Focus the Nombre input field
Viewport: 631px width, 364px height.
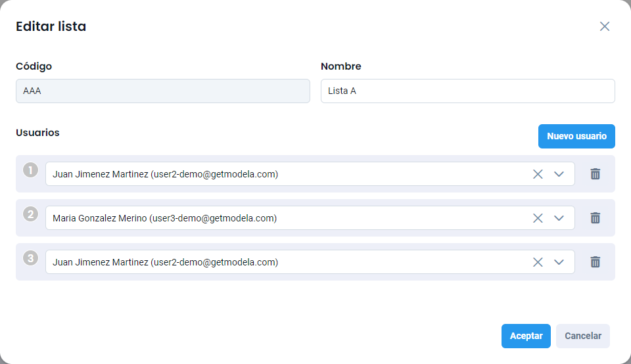467,91
